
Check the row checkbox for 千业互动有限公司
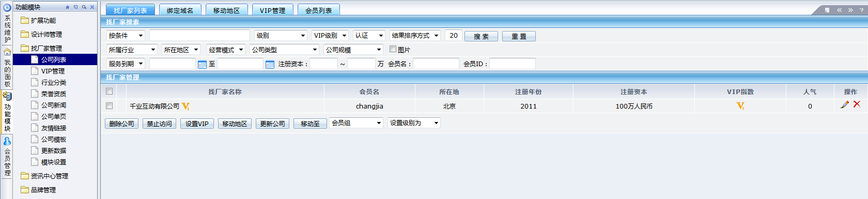click(109, 106)
